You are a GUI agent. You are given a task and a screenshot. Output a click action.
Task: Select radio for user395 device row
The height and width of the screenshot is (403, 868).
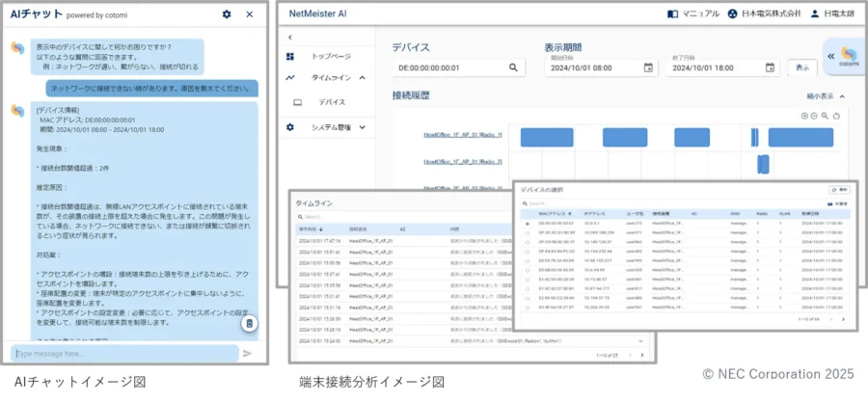point(527,270)
